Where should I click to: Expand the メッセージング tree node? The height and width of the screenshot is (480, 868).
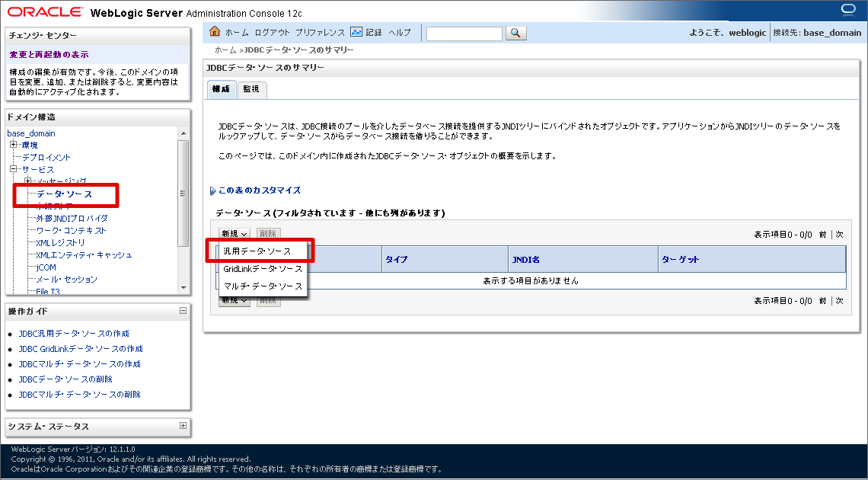tap(27, 181)
